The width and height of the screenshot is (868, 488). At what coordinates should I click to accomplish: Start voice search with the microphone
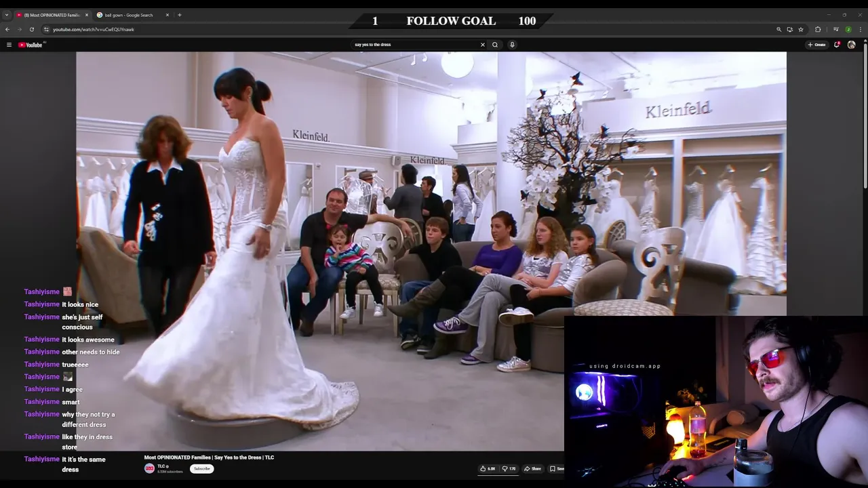pos(512,45)
